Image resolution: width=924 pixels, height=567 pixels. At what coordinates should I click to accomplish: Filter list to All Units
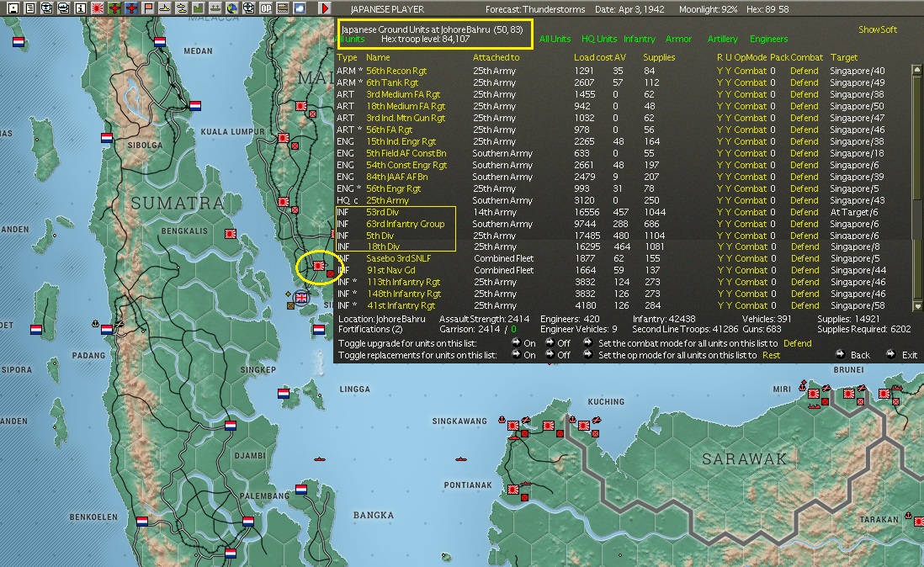[x=555, y=39]
